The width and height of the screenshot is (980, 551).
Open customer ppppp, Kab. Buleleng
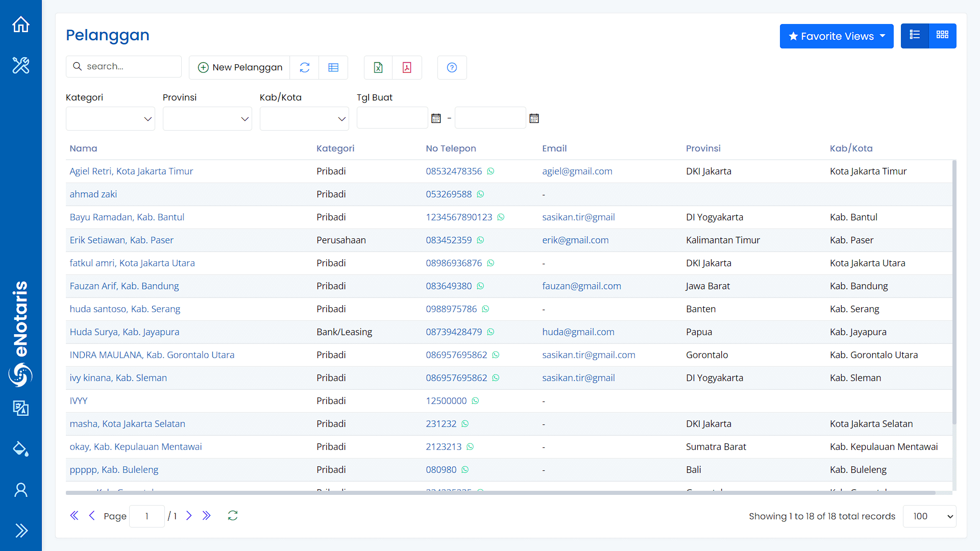tap(114, 470)
